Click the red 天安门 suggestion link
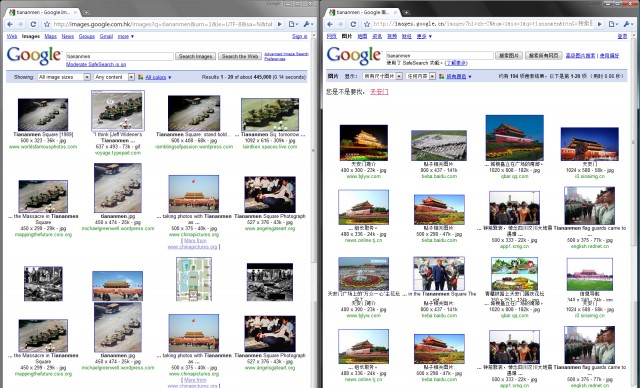 pyautogui.click(x=379, y=92)
